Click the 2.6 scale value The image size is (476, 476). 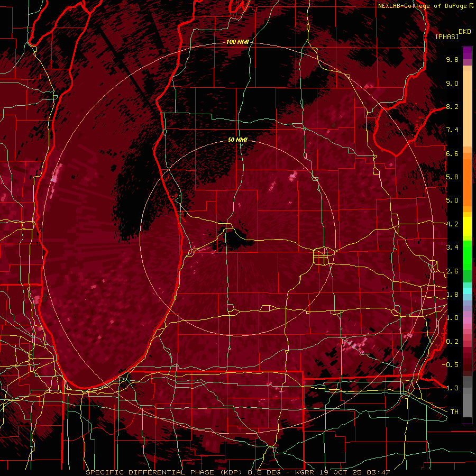(452, 271)
